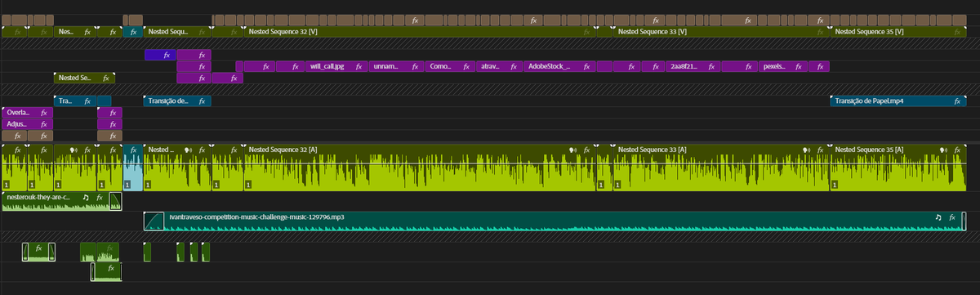The image size is (980, 295).
Task: Select the Nested Sequ... video clip label
Action: pos(168,32)
